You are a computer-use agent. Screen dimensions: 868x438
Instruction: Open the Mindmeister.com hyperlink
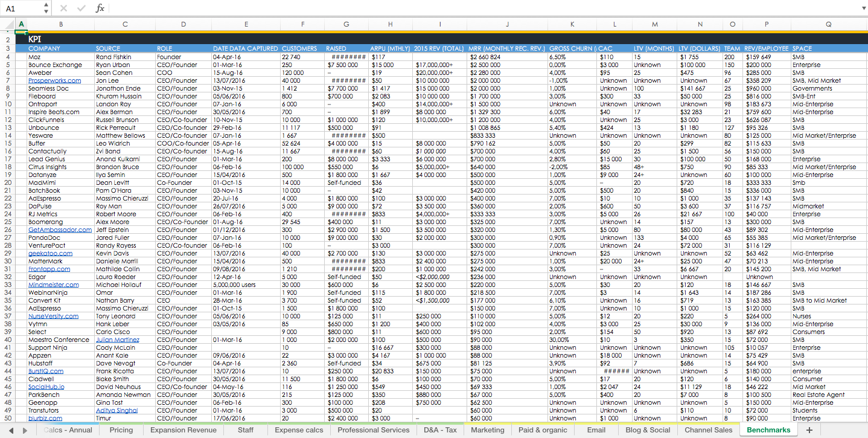(53, 285)
